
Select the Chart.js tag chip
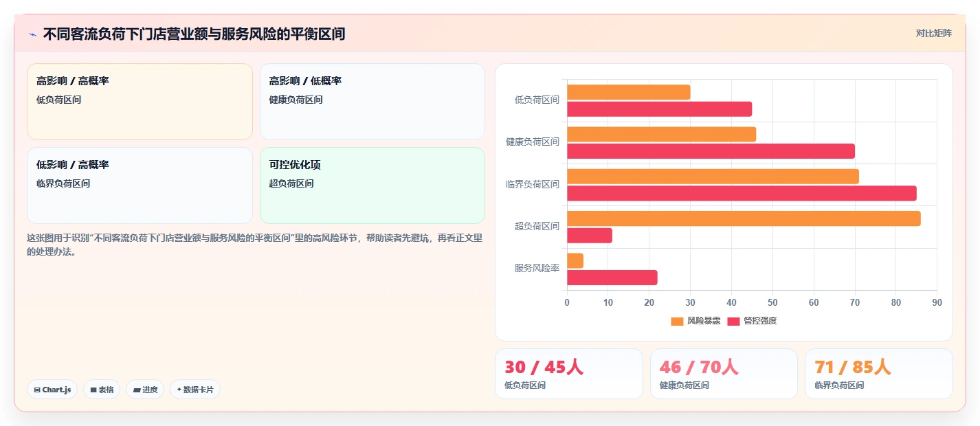point(52,390)
